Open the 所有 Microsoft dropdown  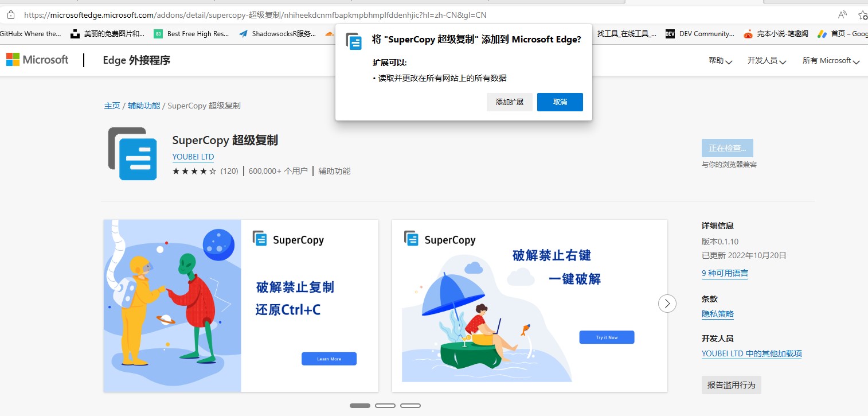tap(829, 60)
